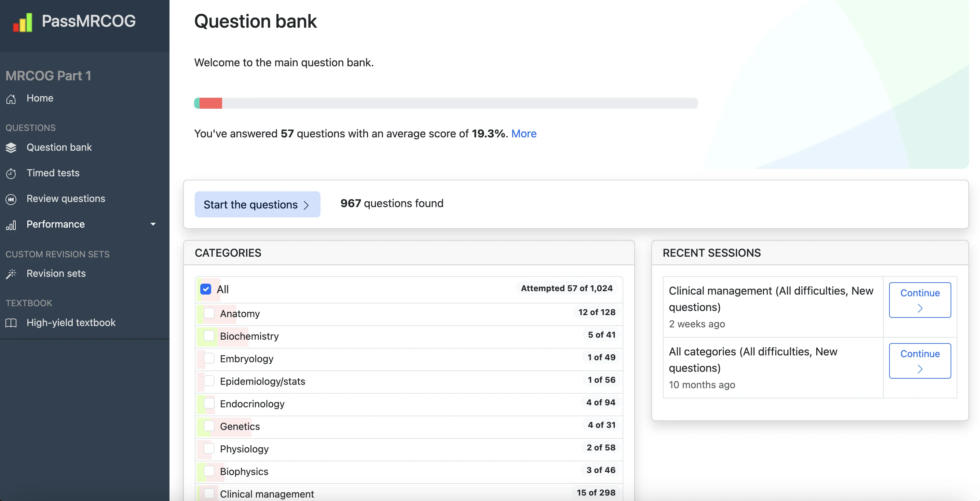Screen dimensions: 980x501
Task: Click the Review questions rewind icon
Action: click(x=11, y=199)
